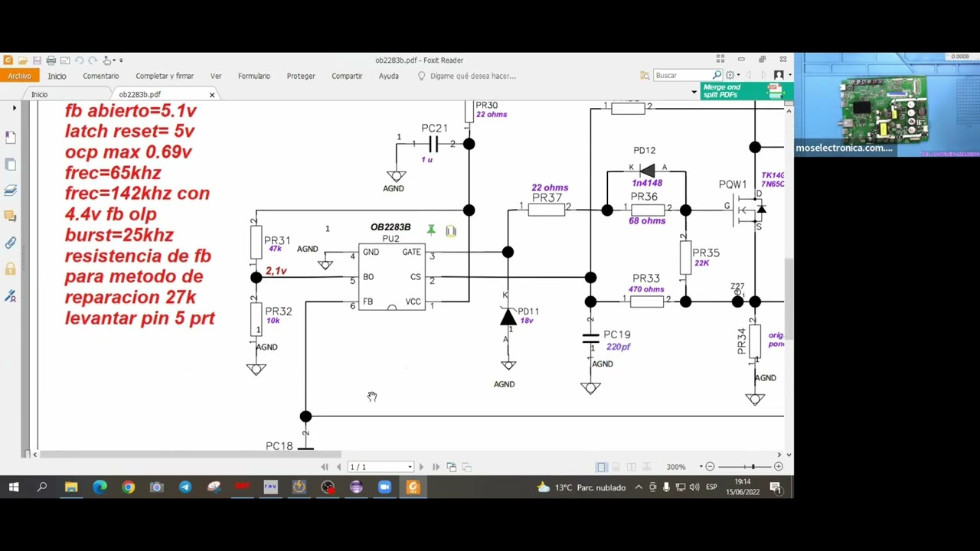
Task: Open the Layers panel icon in sidebar
Action: click(x=11, y=191)
